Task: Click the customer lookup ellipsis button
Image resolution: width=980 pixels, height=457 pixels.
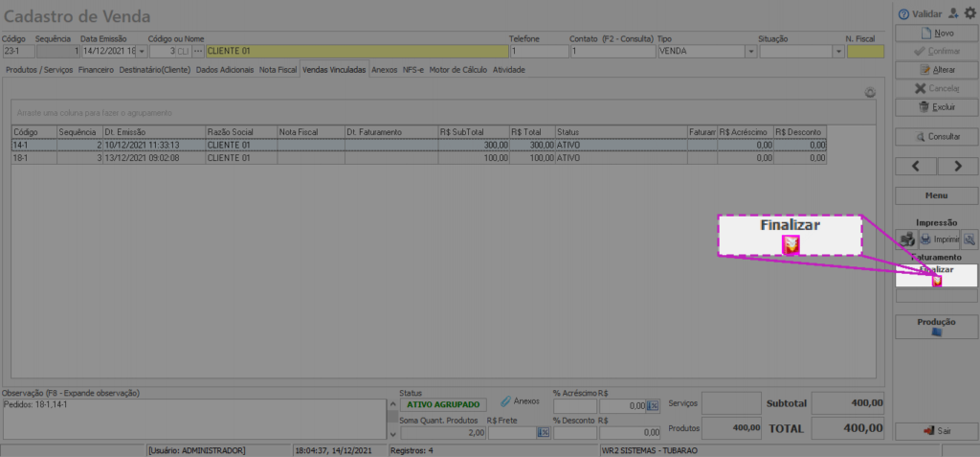Action: (198, 52)
